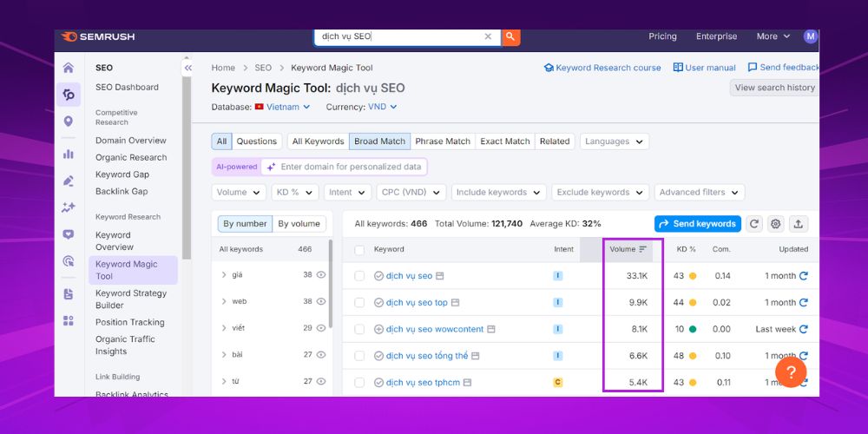Select the Exact Match tab
868x434 pixels.
(x=505, y=141)
